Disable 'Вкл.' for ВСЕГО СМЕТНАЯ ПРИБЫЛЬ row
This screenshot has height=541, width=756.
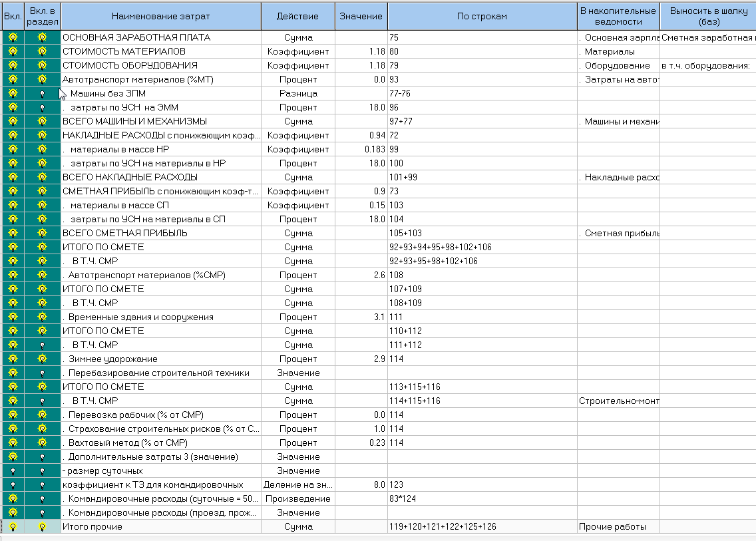[12, 234]
